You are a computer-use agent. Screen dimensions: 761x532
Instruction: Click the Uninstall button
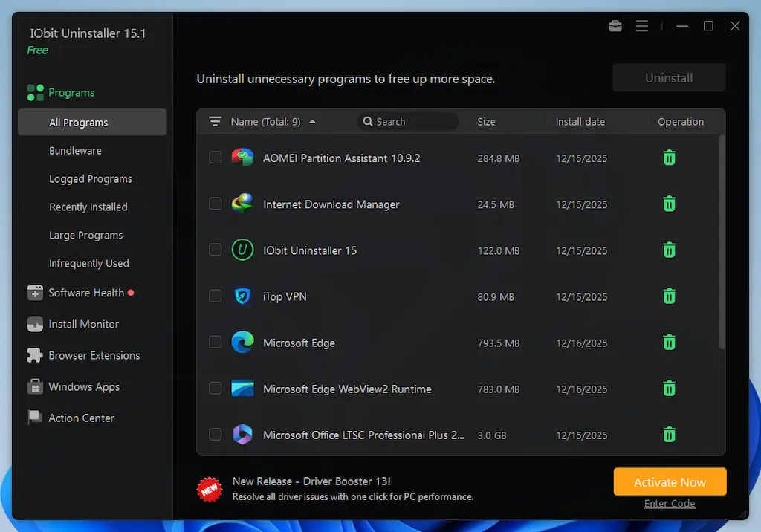[669, 78]
